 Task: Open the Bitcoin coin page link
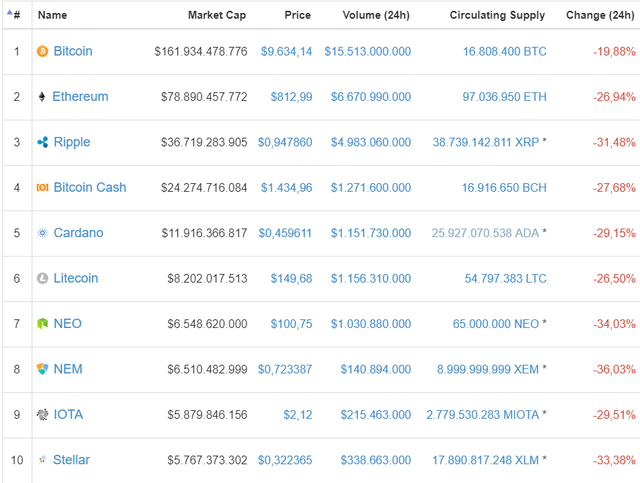tap(73, 51)
